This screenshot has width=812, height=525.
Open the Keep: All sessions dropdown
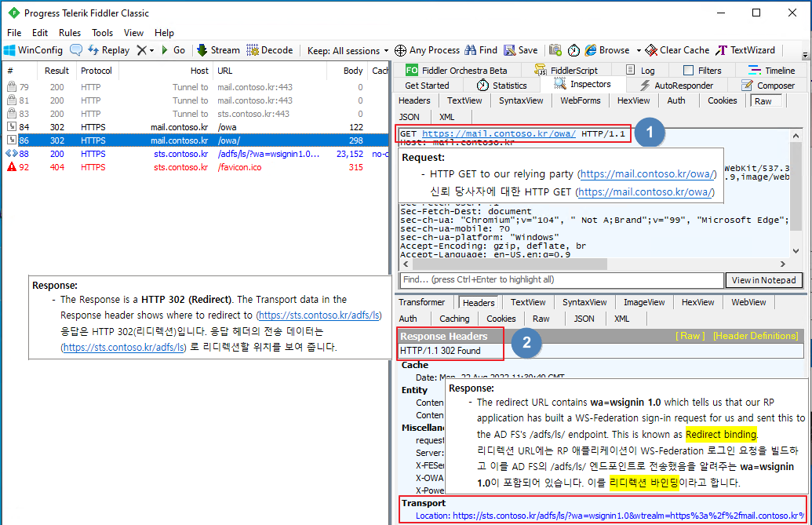348,51
